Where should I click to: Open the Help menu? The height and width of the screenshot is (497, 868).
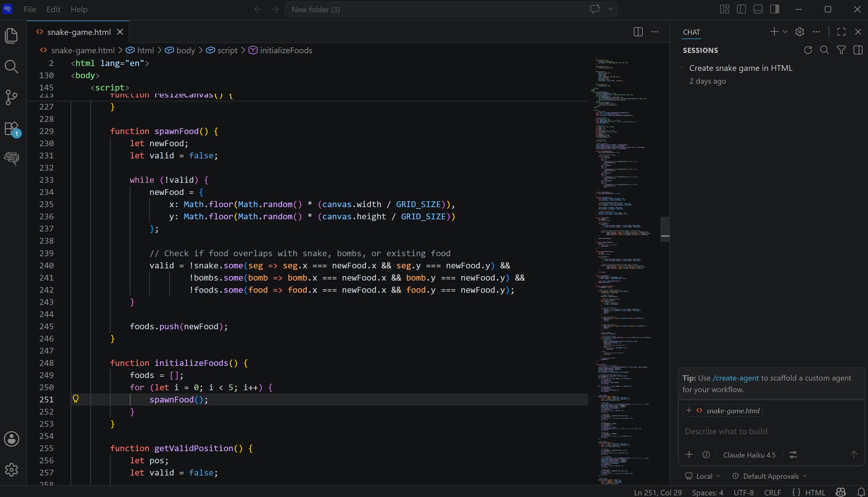[79, 9]
